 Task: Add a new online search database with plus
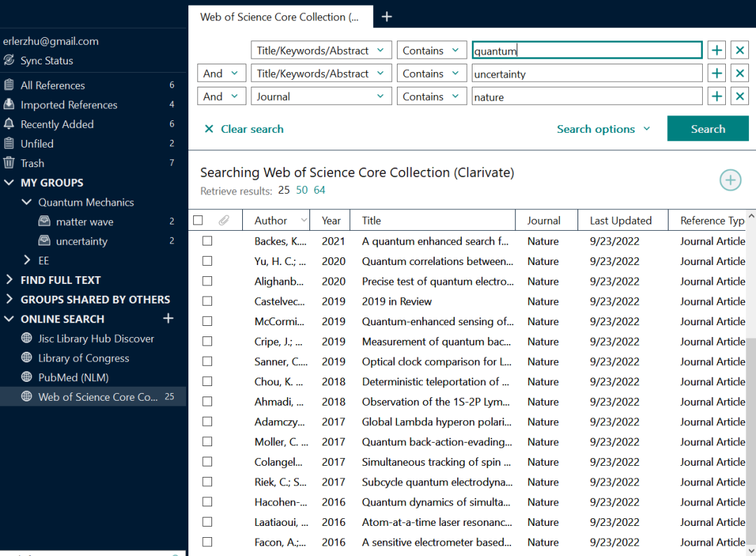168,318
